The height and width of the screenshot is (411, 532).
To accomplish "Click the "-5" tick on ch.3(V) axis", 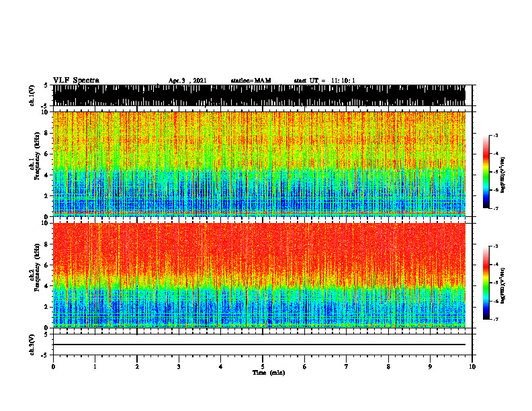I will pyautogui.click(x=45, y=355).
